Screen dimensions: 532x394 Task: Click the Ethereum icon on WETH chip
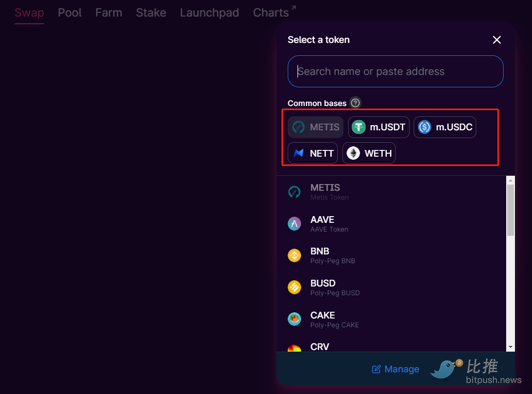tap(353, 154)
